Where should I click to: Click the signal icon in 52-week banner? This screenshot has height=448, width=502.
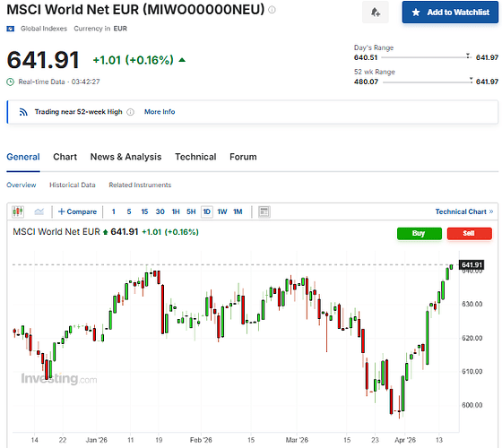(x=23, y=112)
